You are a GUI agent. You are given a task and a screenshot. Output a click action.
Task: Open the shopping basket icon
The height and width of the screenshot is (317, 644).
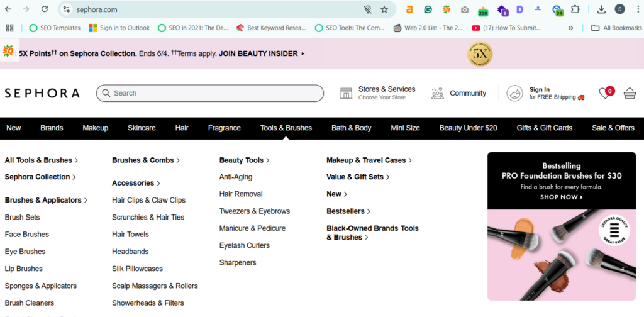tap(630, 94)
